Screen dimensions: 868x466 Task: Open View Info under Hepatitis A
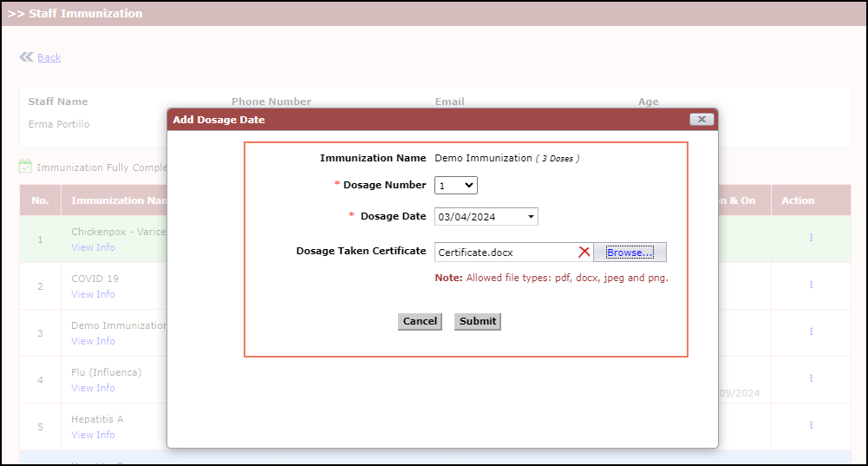click(x=93, y=435)
